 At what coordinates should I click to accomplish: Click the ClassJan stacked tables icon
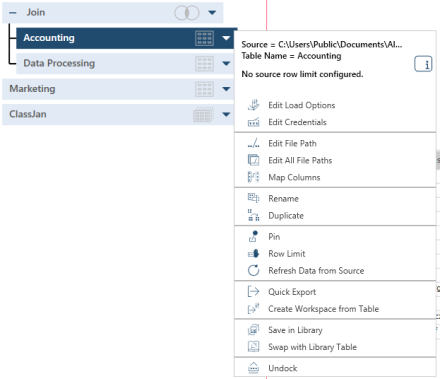pos(203,115)
